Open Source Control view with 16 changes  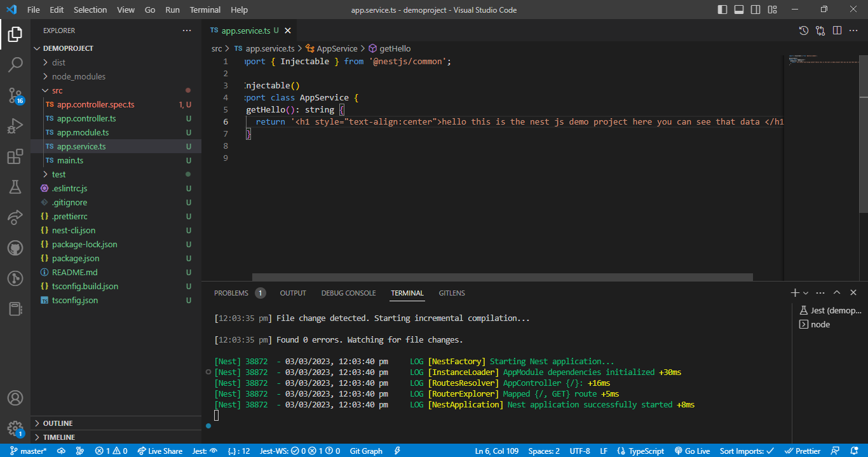[15, 95]
